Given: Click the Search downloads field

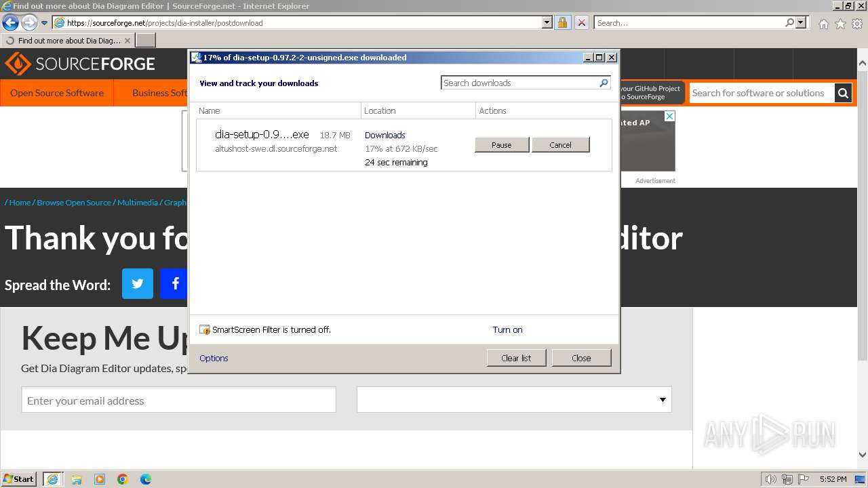Looking at the screenshot, I should point(519,83).
